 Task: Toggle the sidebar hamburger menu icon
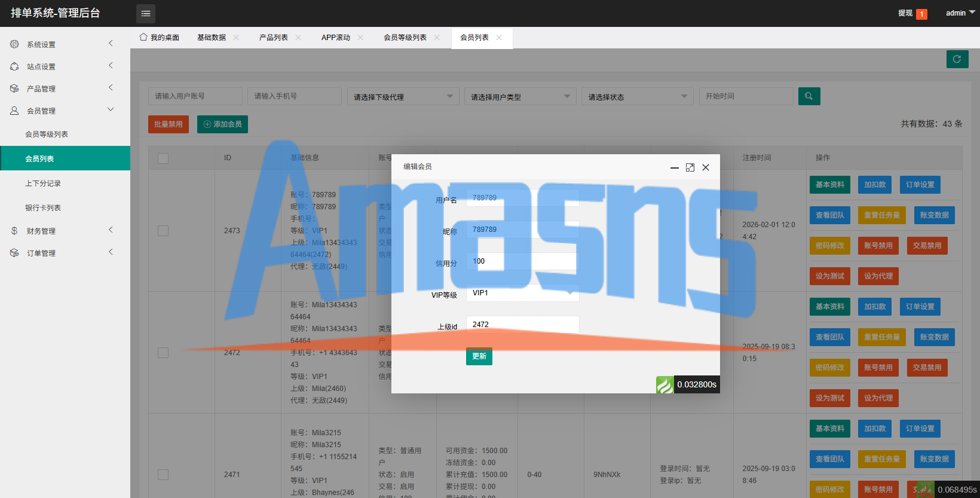click(146, 13)
